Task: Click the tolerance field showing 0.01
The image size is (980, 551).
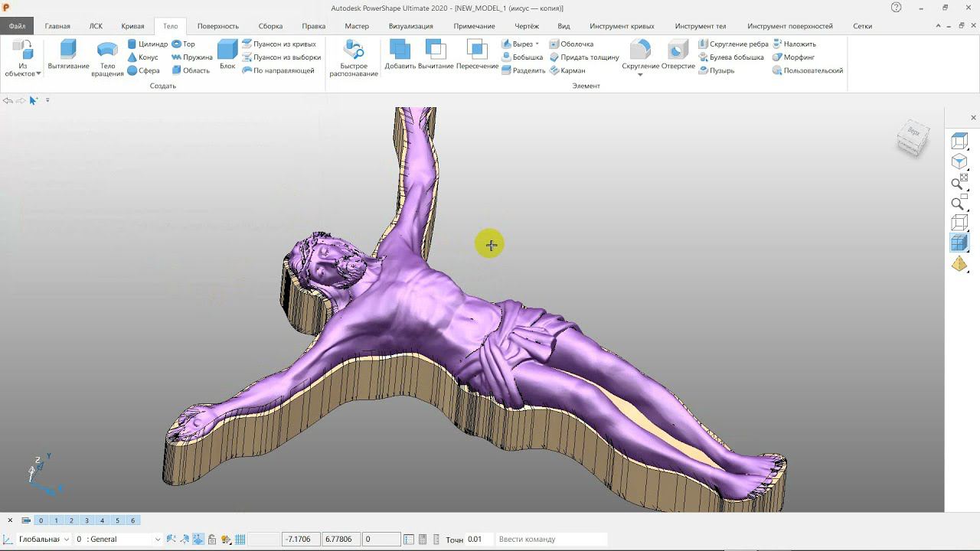Action: [479, 540]
